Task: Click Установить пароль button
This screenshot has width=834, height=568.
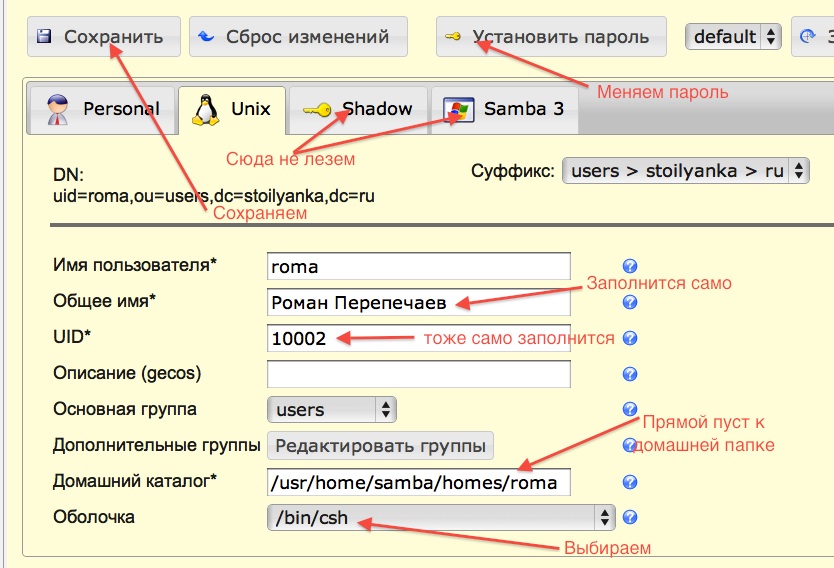Action: pyautogui.click(x=549, y=37)
